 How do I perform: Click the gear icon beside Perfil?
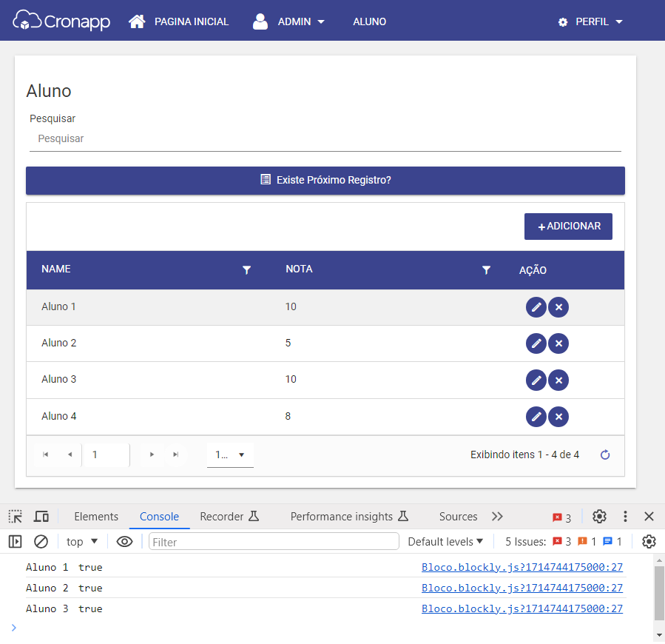(x=563, y=22)
